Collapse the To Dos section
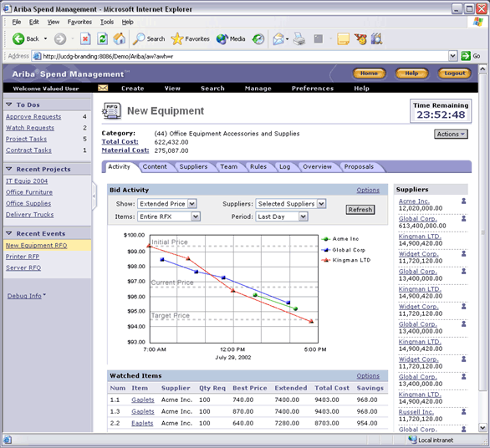 pyautogui.click(x=9, y=104)
